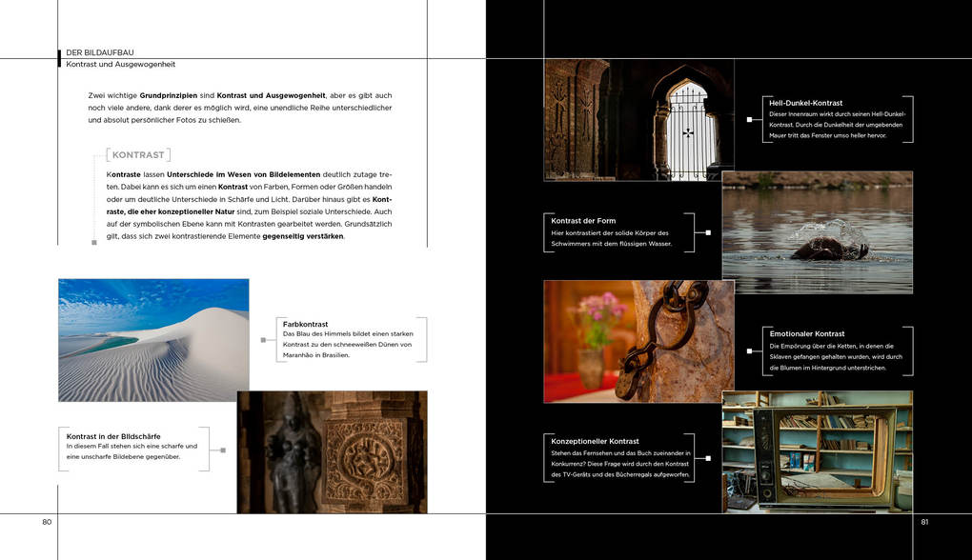Click the white square marker beside Hell-Dunkel-Kontrast
972x560 pixels.
click(x=749, y=120)
